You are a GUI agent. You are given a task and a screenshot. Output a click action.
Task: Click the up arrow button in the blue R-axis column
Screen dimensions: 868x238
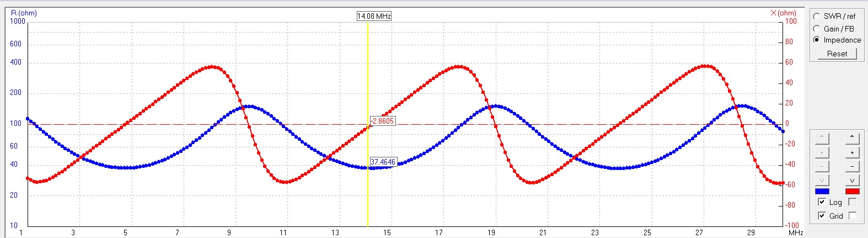822,137
